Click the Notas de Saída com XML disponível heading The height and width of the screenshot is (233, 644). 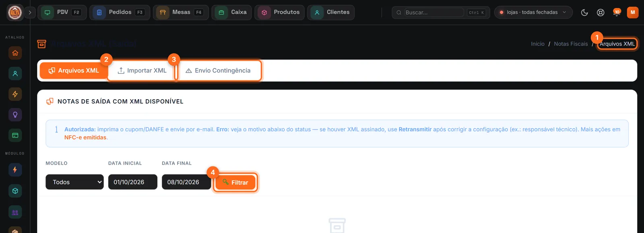(120, 102)
